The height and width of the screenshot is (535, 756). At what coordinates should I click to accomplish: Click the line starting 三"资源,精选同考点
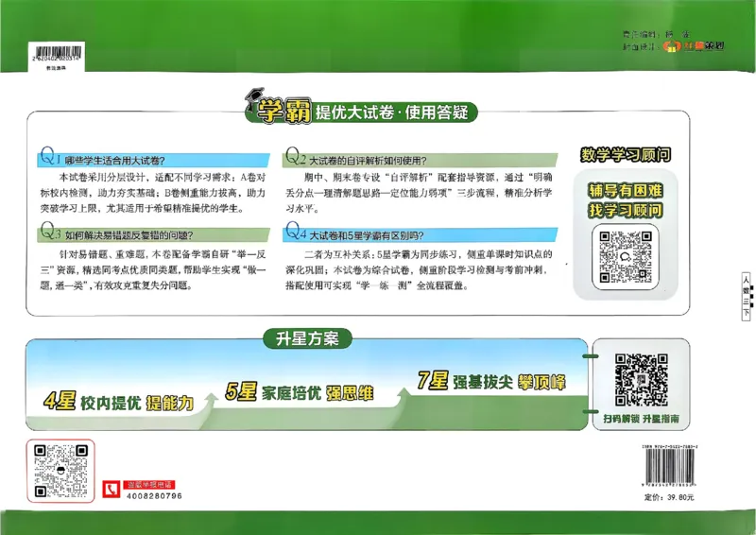point(153,269)
